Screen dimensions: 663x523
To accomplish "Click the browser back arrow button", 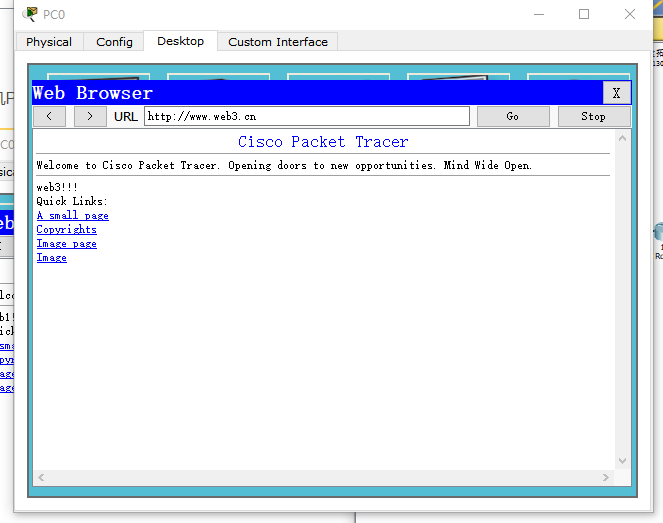I will pos(49,116).
